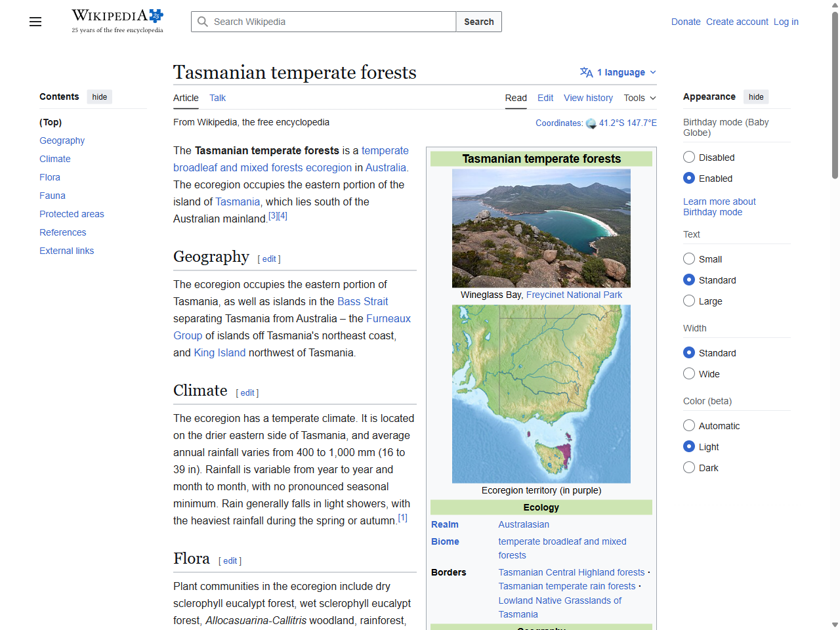Open the Furneaux Group link
Viewport: 840px width, 630px height.
[x=292, y=327]
